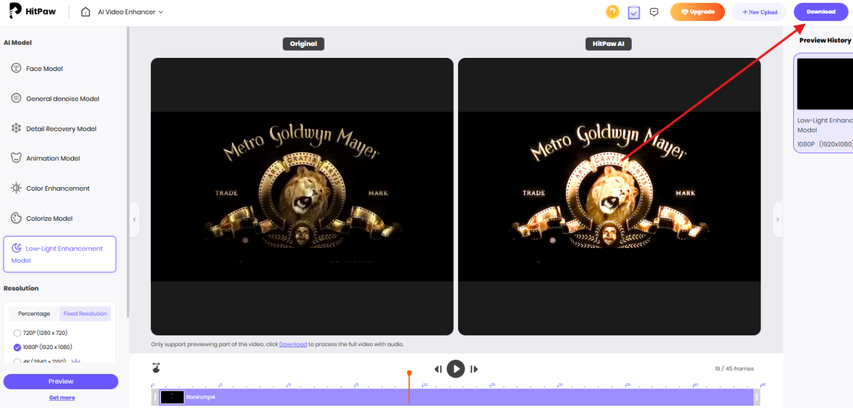Image resolution: width=853 pixels, height=408 pixels.
Task: Select the Ronin.mp4 clip thumbnail
Action: [x=172, y=397]
